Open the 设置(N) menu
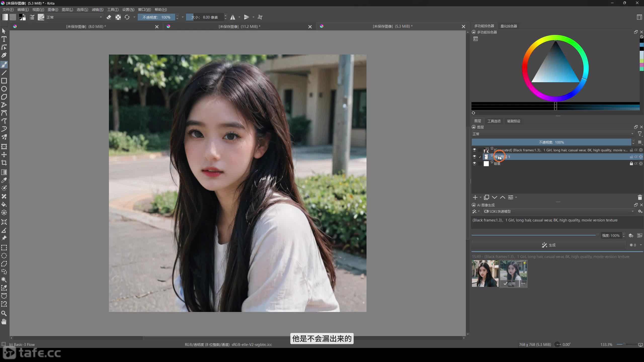 pos(128,10)
